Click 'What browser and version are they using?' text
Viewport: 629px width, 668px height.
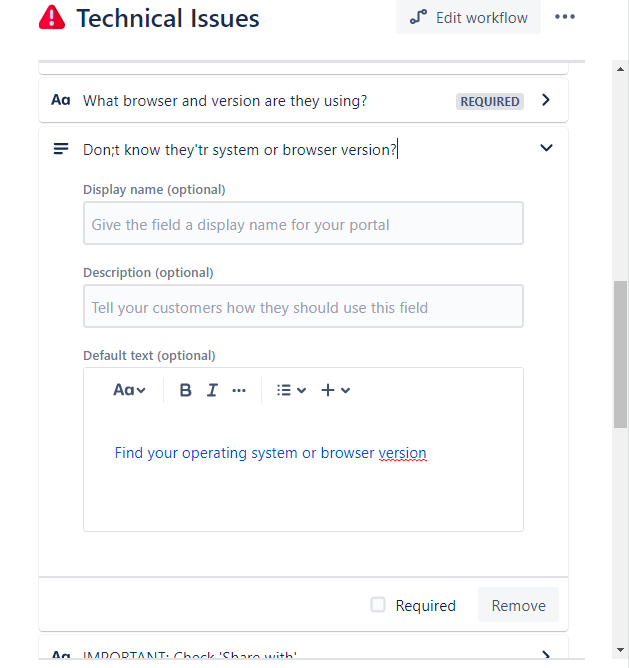(225, 101)
